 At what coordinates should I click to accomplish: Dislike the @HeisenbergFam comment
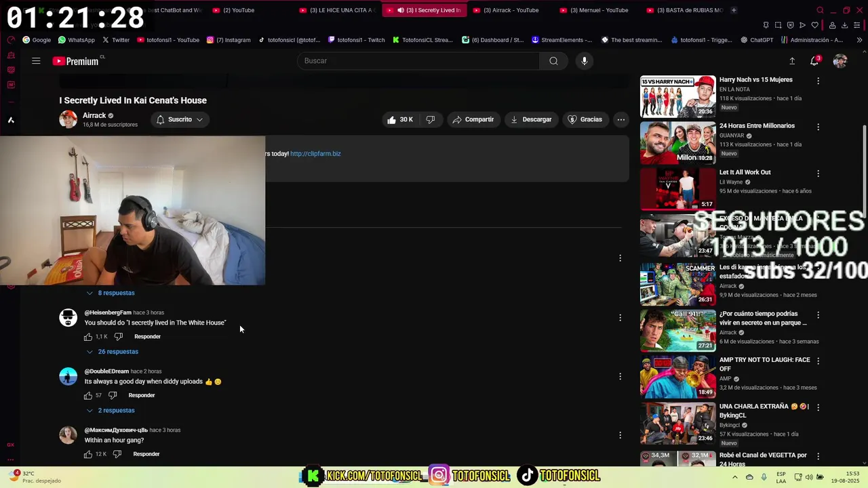[118, 337]
